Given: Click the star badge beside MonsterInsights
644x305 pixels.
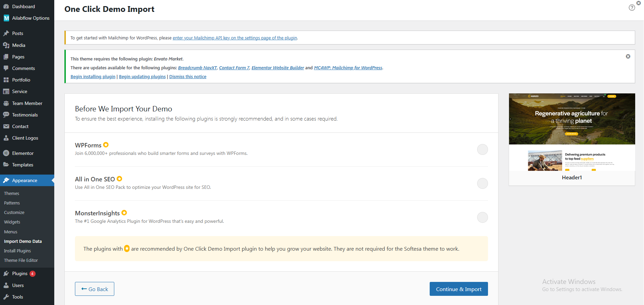Looking at the screenshot, I should tap(124, 213).
